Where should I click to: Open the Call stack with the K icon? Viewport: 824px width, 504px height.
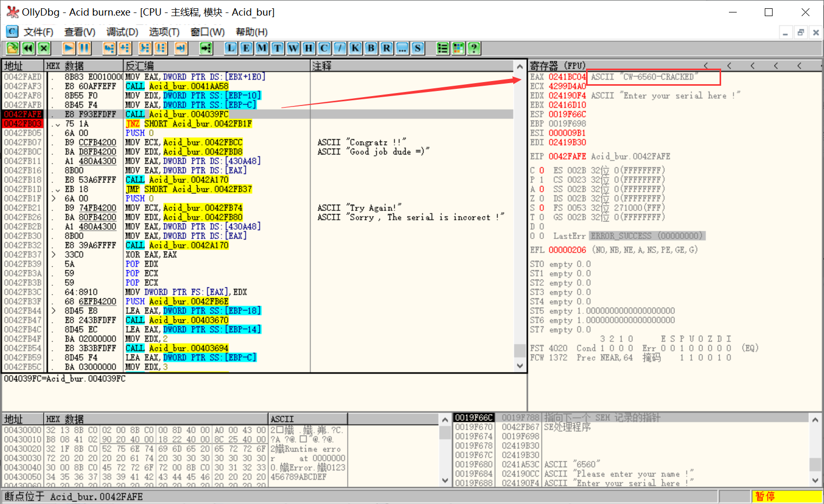(x=355, y=48)
